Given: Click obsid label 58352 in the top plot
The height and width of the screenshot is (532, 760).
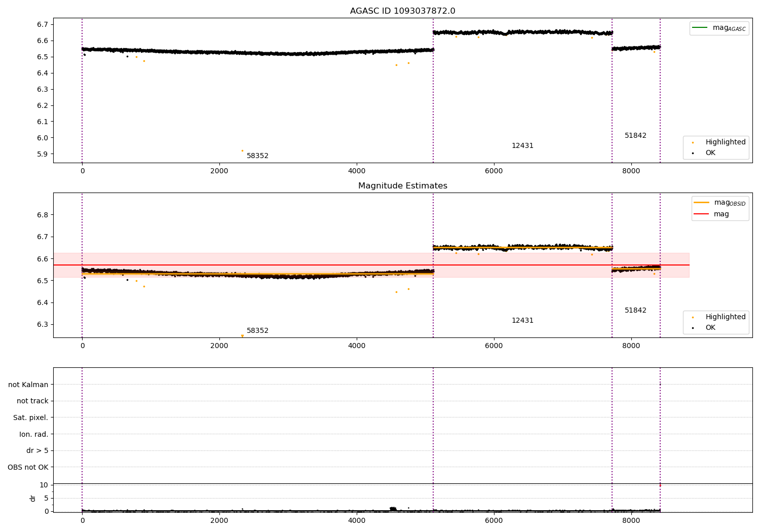Looking at the screenshot, I should [x=257, y=156].
